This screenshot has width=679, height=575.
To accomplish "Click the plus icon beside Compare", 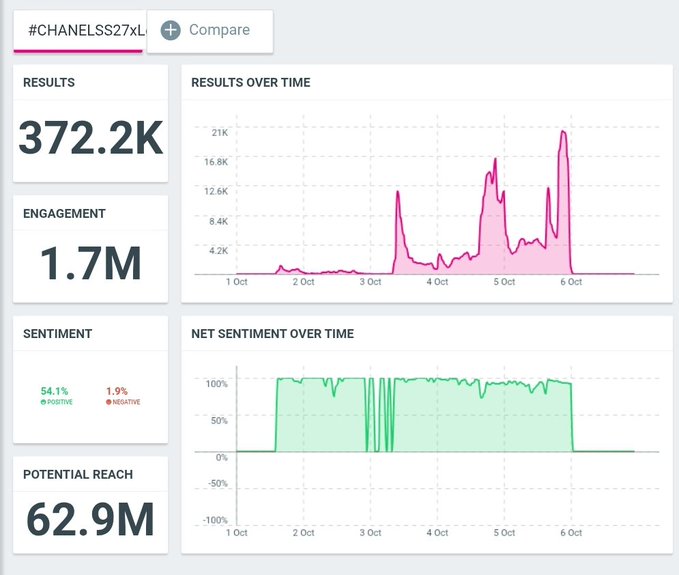I will [x=171, y=30].
